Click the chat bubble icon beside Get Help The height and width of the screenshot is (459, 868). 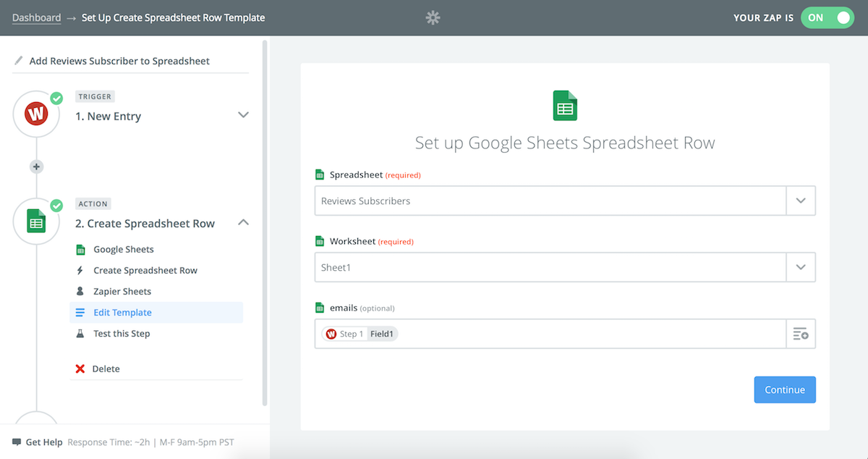point(17,442)
